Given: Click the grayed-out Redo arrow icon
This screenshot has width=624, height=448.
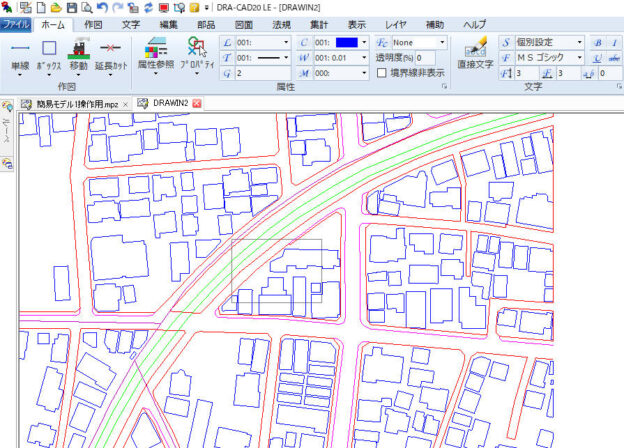Looking at the screenshot, I should click(117, 7).
